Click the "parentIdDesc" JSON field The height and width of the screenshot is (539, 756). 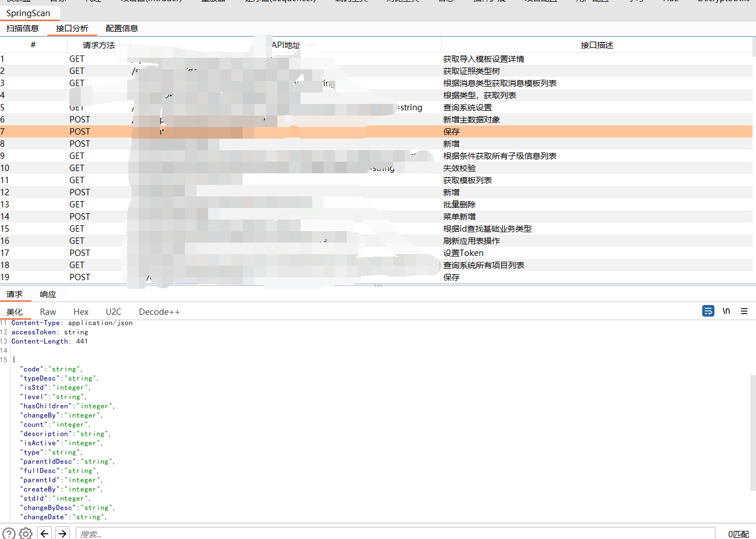pyautogui.click(x=67, y=462)
